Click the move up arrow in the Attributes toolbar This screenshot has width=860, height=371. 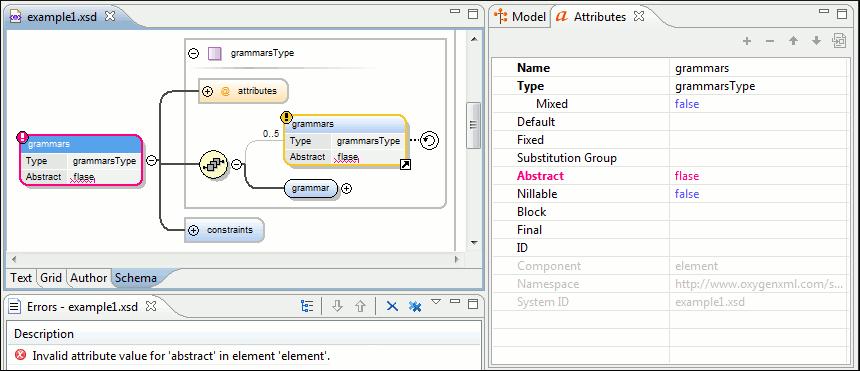[793, 41]
